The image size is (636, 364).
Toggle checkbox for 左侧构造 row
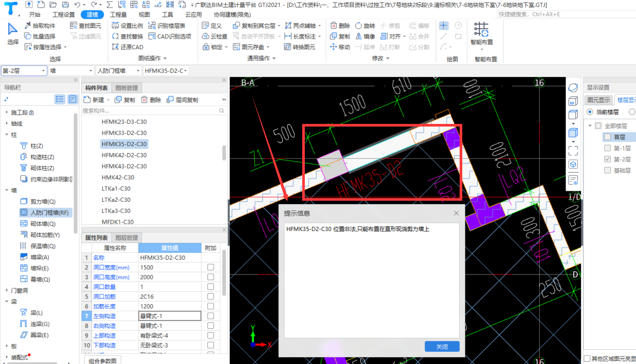(211, 316)
